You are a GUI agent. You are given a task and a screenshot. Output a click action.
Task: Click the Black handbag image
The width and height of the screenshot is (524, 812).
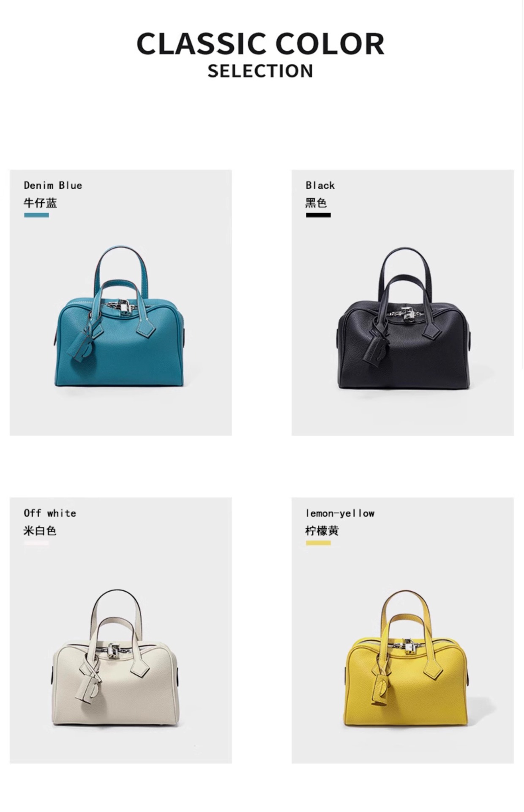click(x=404, y=318)
